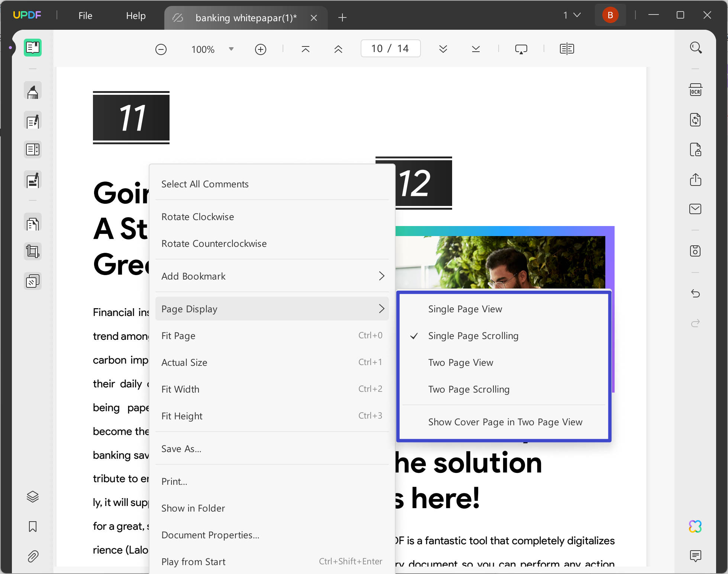Open the OCR tool
Viewport: 728px width, 574px height.
coord(695,90)
